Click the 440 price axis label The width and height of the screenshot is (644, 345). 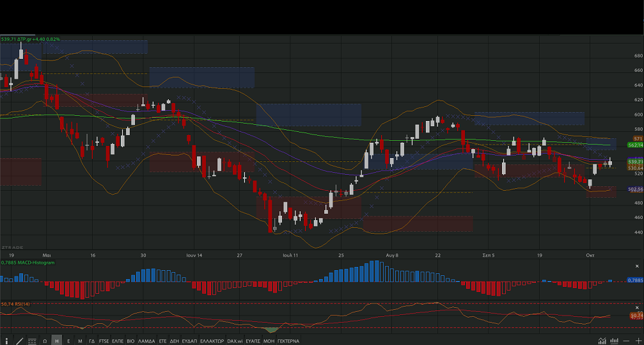[640, 232]
